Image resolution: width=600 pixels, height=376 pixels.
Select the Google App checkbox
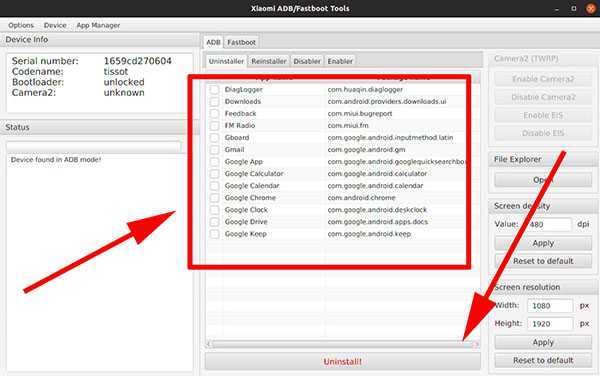coord(214,162)
